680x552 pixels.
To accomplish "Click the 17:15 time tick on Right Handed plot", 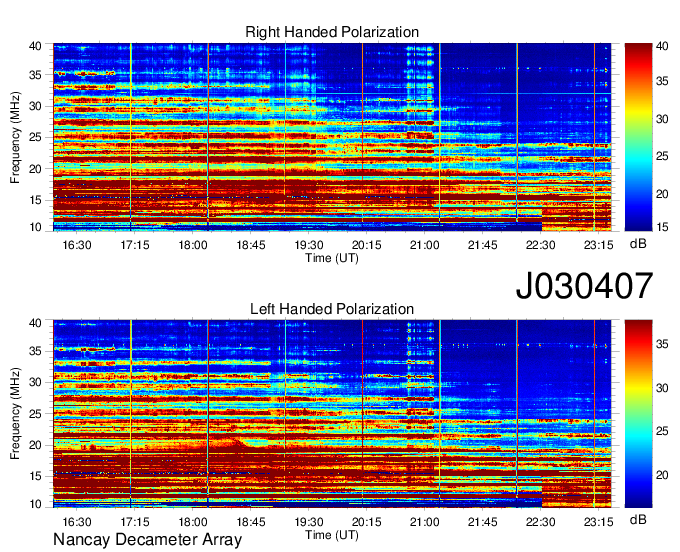I will (135, 245).
